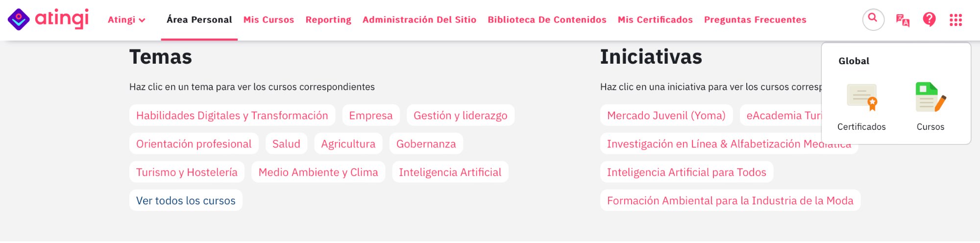Open the search magnifier icon
Screen dimensions: 980x243
873,20
